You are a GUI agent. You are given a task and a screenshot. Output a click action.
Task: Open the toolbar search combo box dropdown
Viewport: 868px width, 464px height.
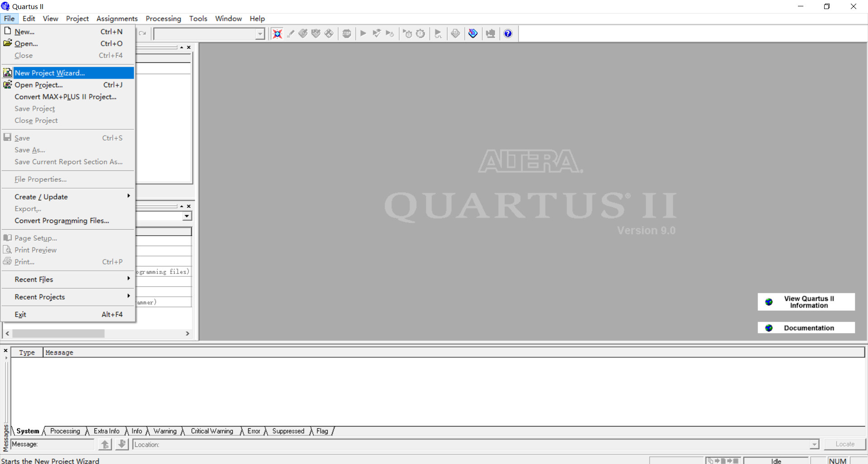click(x=260, y=33)
